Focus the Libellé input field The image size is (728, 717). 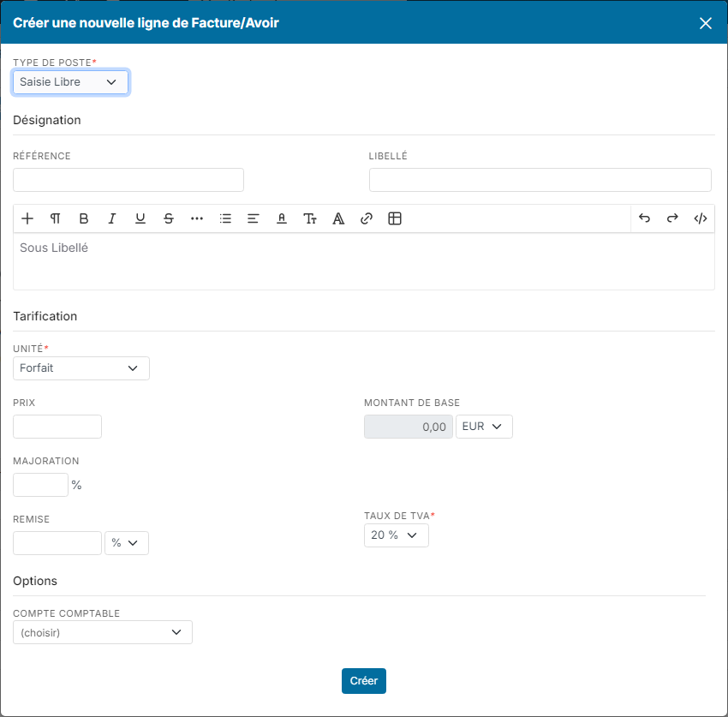(x=540, y=180)
